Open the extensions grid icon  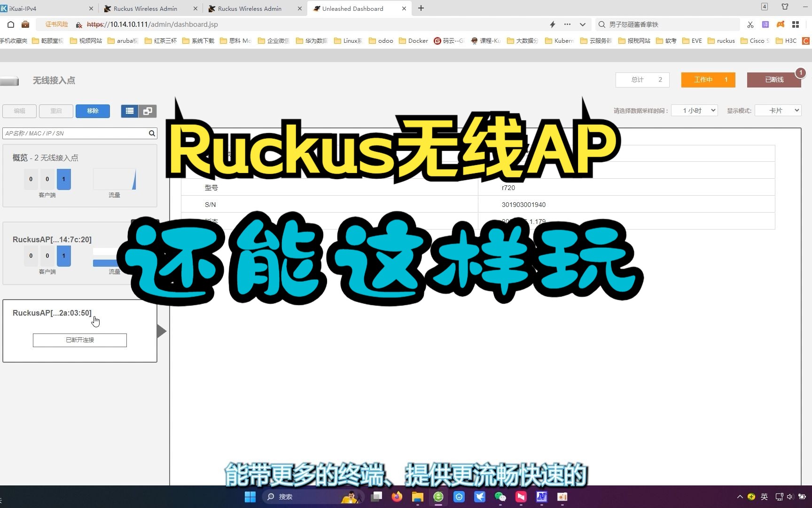click(x=796, y=24)
